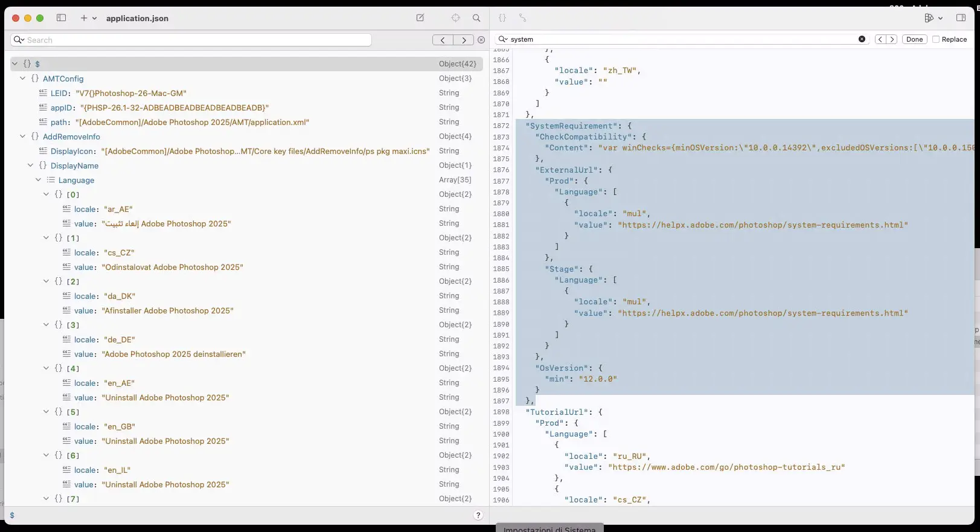Collapse array item [6]
Viewport: 980px width, 532px height.
46,455
